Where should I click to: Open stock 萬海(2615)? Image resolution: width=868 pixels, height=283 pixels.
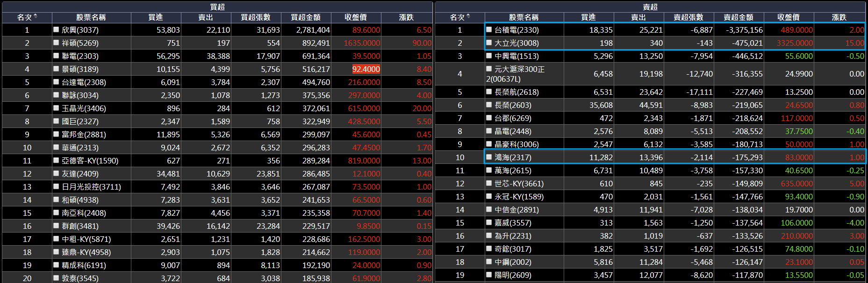[513, 170]
